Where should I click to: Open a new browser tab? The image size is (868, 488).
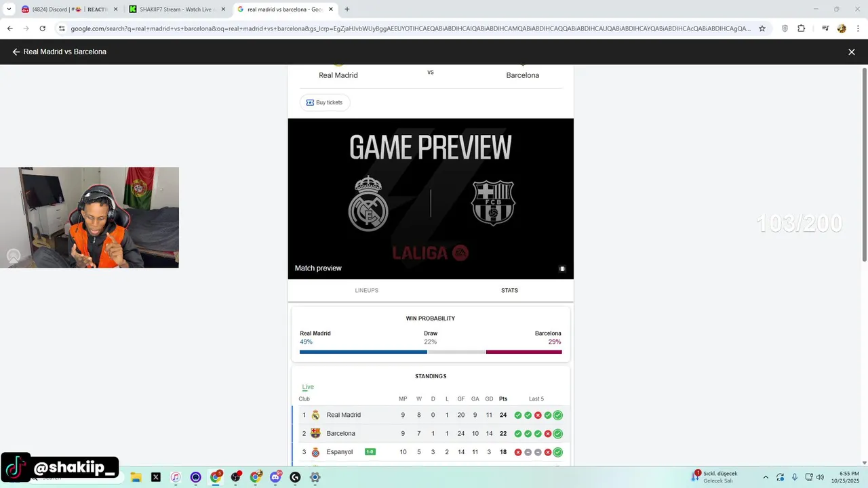tap(347, 9)
